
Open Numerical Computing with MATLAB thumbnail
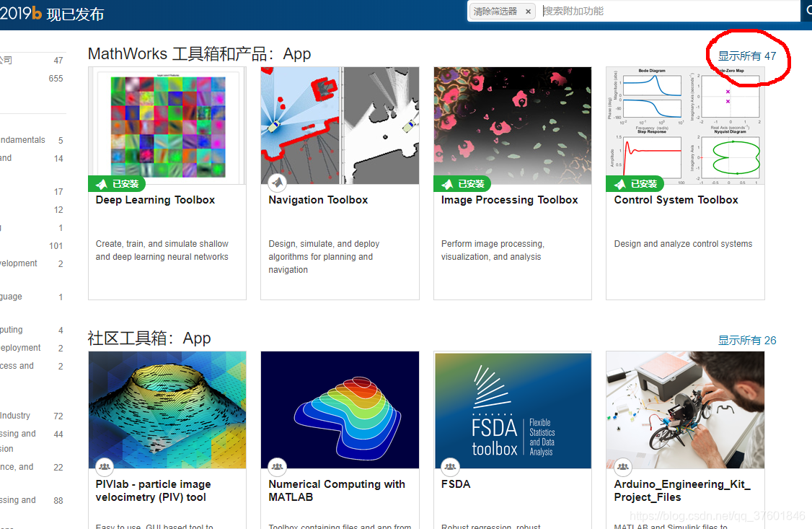[340, 410]
